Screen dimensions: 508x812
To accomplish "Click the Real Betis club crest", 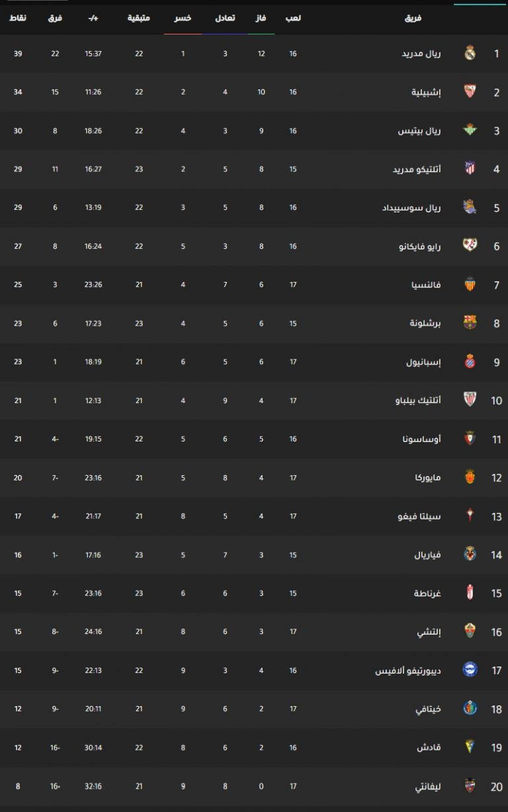I will [470, 130].
